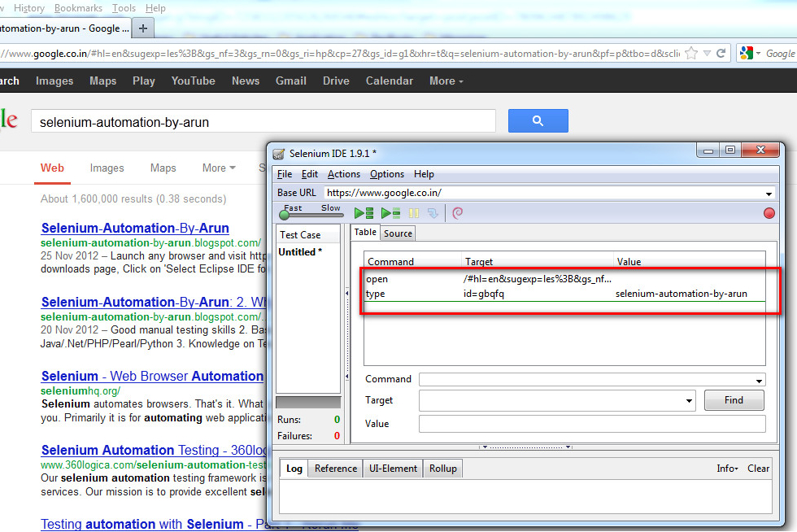
Task: Expand the Info dropdown in log panel
Action: (727, 468)
